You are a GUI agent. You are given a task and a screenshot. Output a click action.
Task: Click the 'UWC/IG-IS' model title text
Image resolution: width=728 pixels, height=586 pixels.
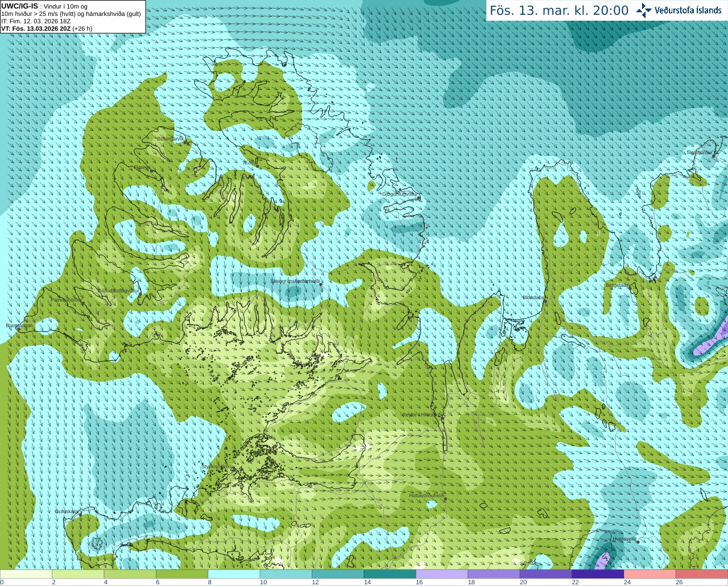pyautogui.click(x=19, y=6)
